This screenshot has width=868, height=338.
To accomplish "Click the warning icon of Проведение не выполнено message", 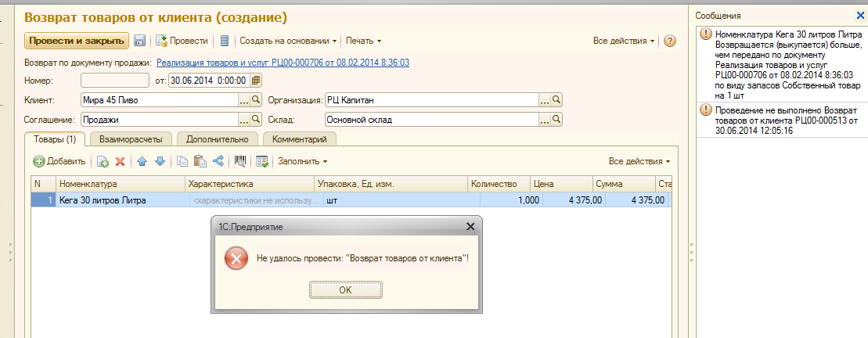I will pos(705,110).
